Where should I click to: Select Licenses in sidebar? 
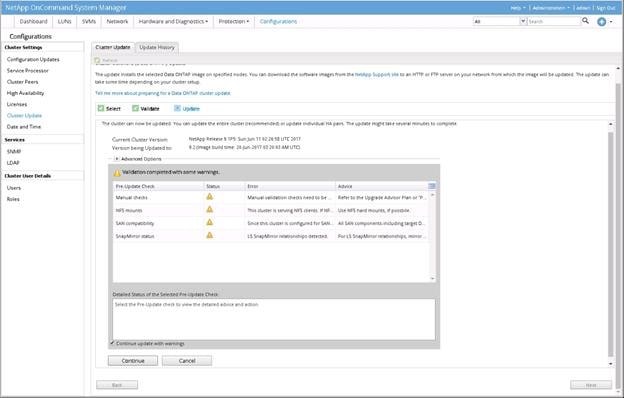pyautogui.click(x=17, y=104)
